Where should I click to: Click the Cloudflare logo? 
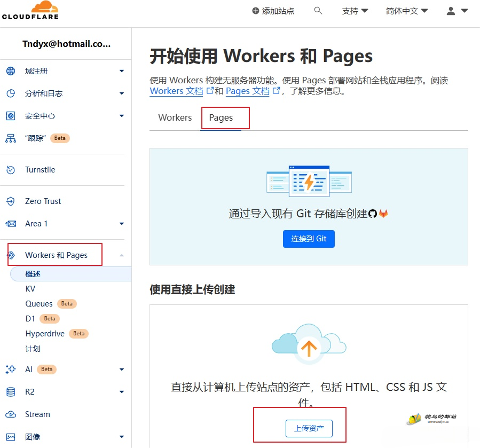pos(30,11)
